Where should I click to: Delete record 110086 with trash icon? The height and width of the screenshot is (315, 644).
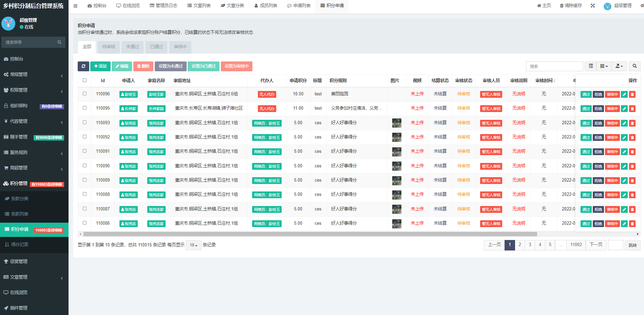pyautogui.click(x=632, y=224)
